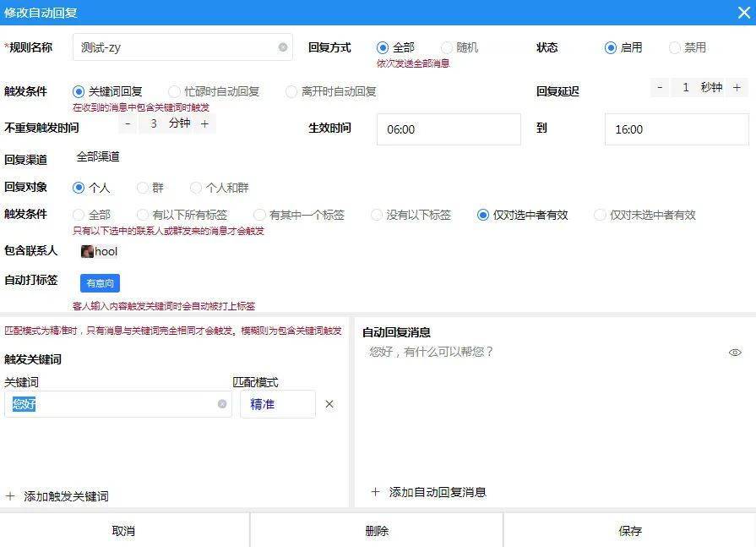Delete the rule with 删除
Screen dimensions: 756x547
(x=377, y=531)
